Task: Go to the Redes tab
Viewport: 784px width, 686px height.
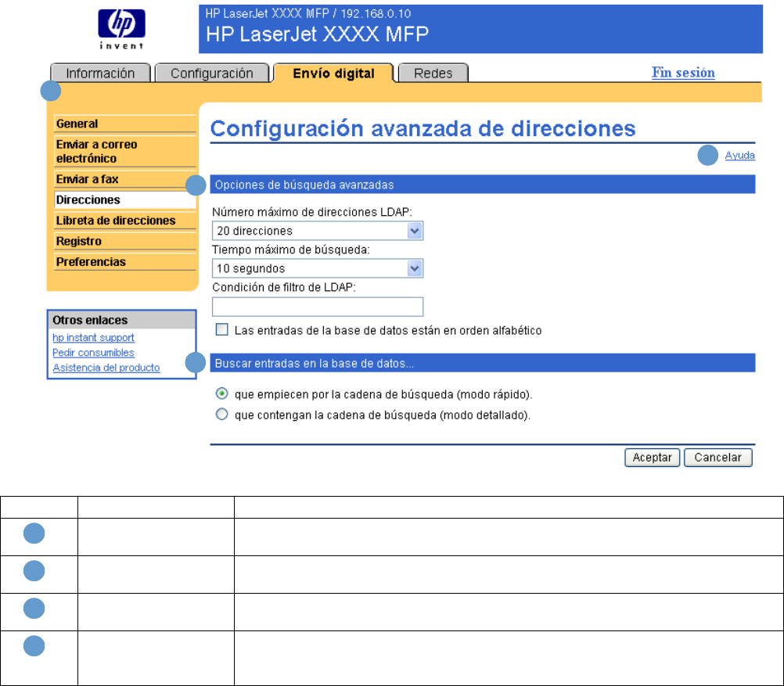Action: (x=433, y=73)
